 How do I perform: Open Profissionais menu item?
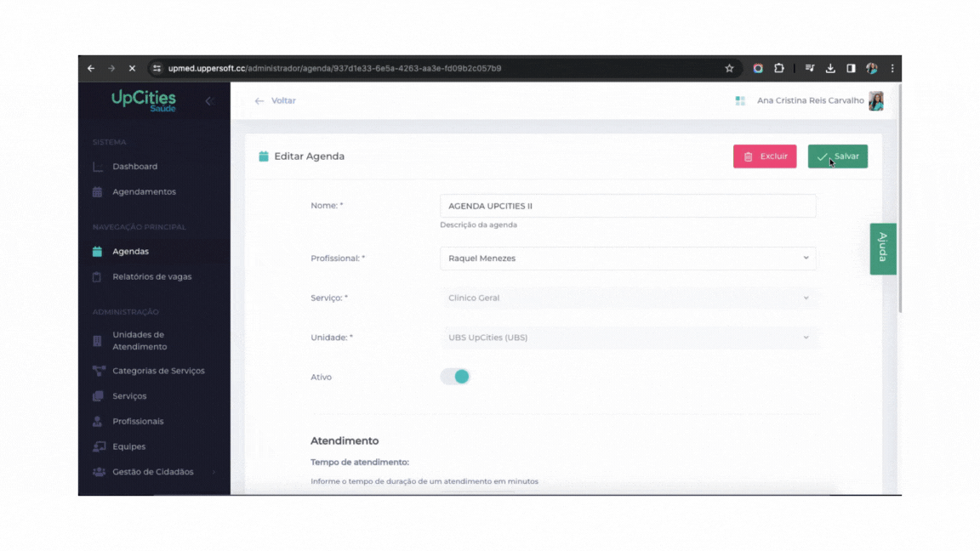138,422
